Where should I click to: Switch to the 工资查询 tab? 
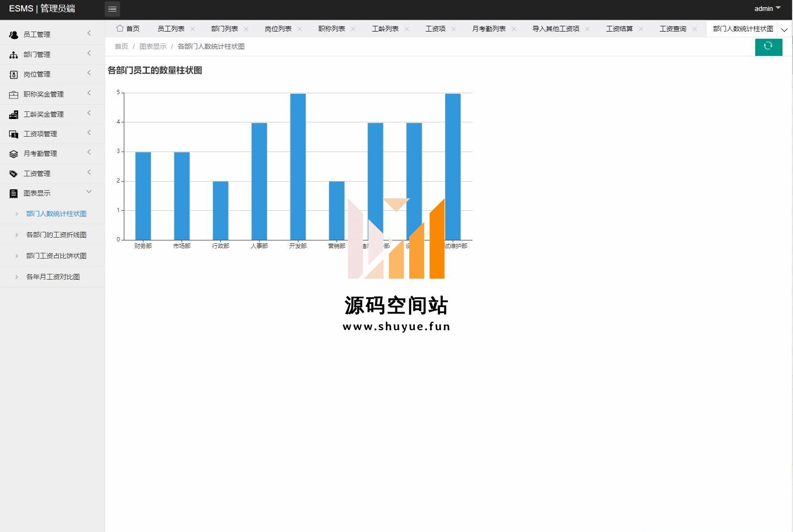pyautogui.click(x=673, y=29)
